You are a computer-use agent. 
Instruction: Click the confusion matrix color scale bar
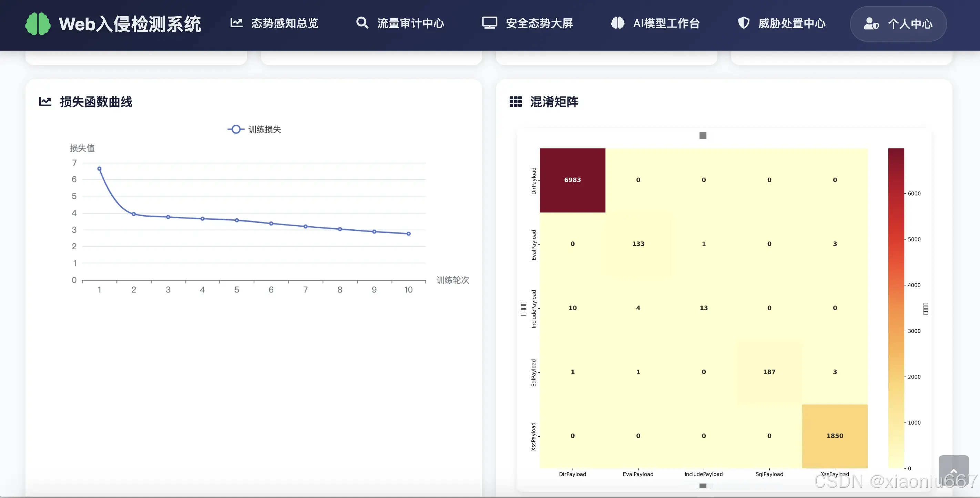pyautogui.click(x=896, y=308)
